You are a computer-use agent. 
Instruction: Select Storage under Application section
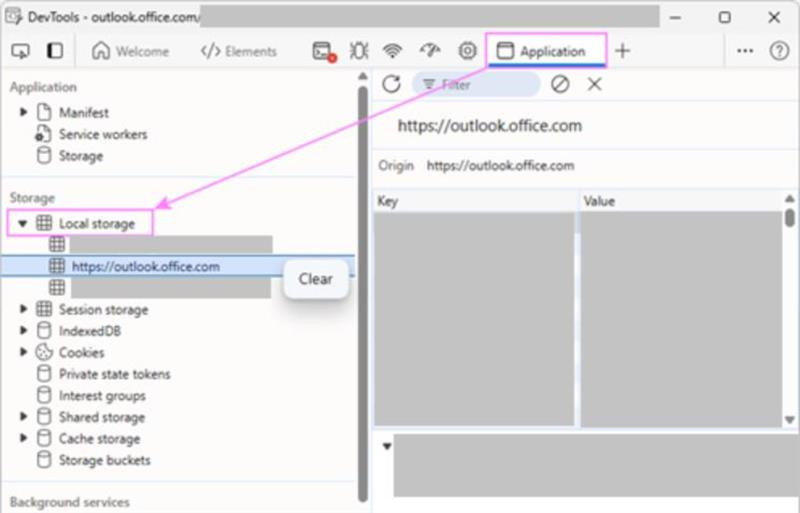(81, 156)
